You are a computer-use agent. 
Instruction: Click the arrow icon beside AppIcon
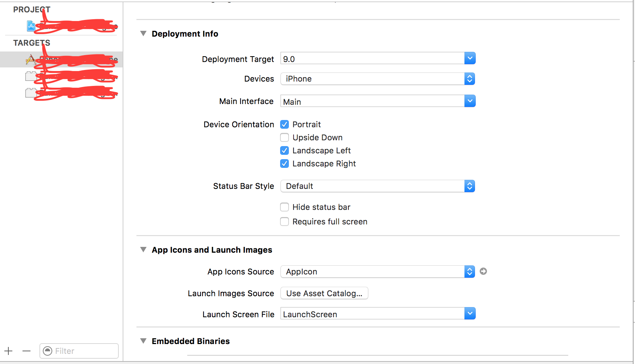pyautogui.click(x=483, y=271)
